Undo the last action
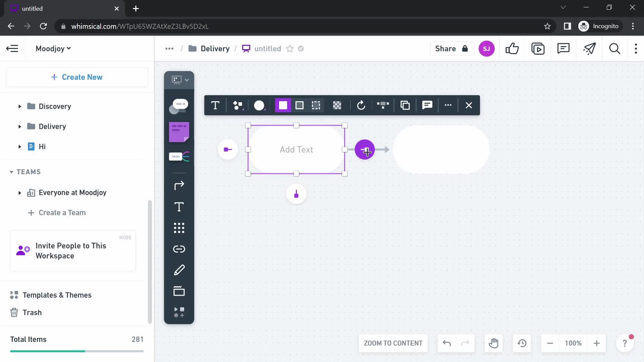 447,343
